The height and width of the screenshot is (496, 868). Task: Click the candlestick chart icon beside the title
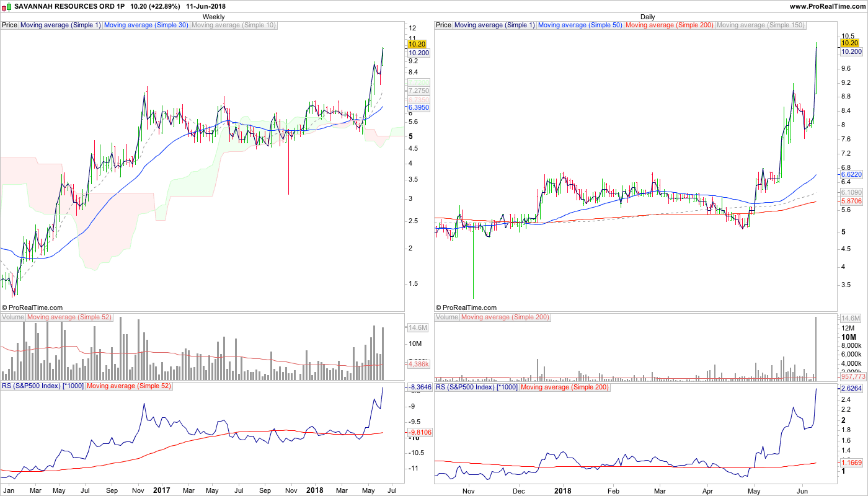coord(7,6)
